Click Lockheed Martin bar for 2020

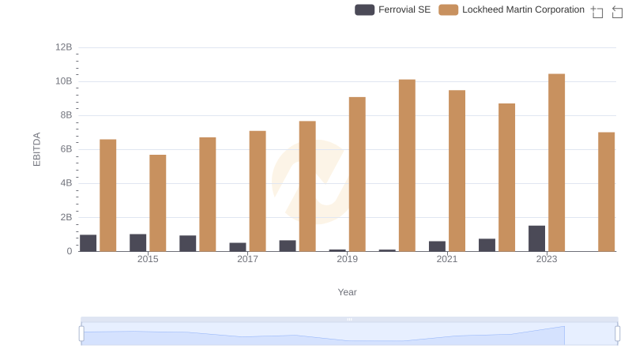[407, 166]
